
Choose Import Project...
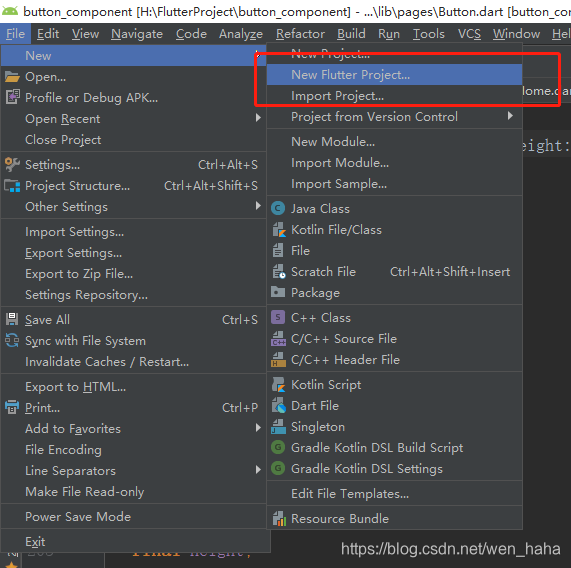(394, 96)
